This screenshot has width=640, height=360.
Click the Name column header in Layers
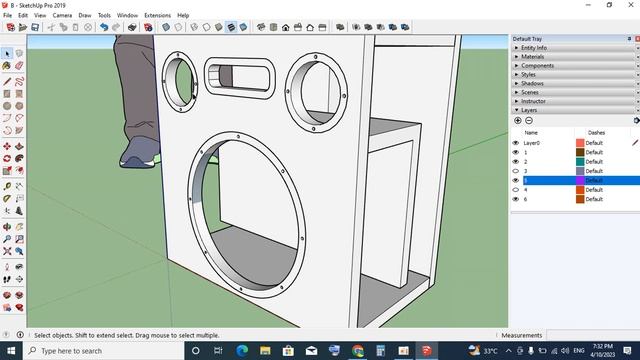[x=531, y=133]
